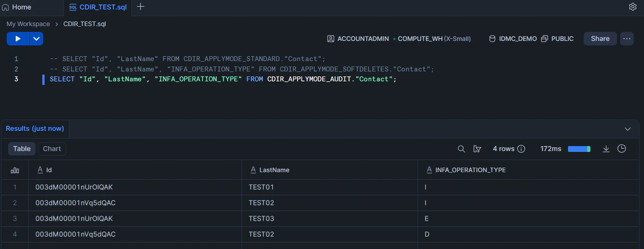This screenshot has width=644, height=249.
Task: Go to the Home tab
Action: (x=17, y=7)
